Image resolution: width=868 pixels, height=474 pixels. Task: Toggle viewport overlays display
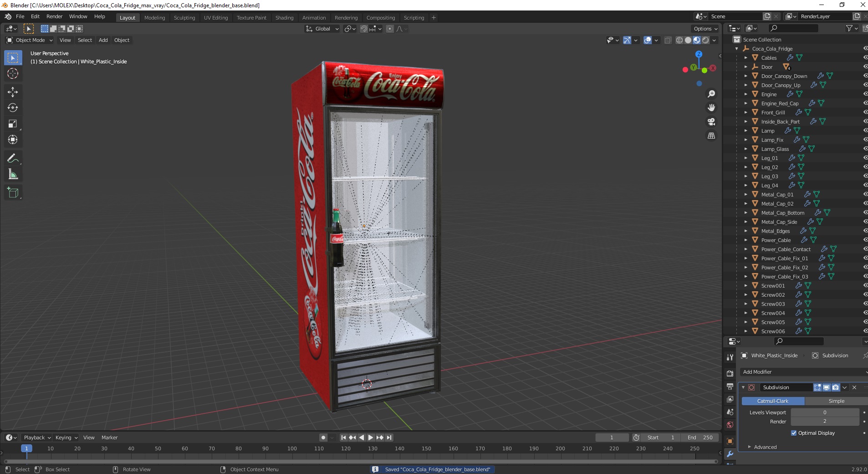(648, 40)
